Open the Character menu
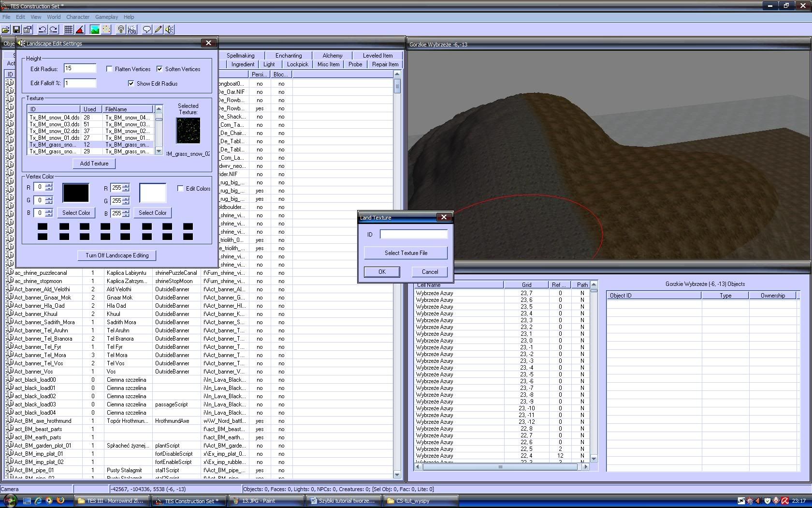This screenshot has height=508, width=812. 78,17
